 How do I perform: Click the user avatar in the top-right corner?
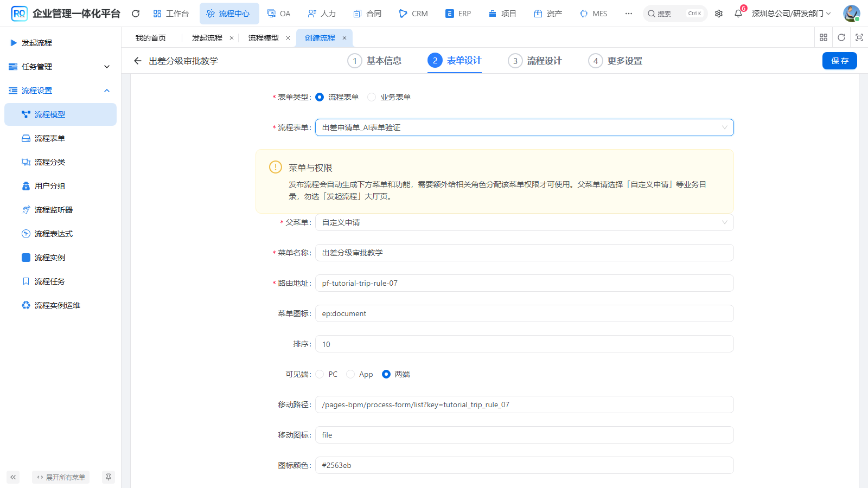[851, 14]
